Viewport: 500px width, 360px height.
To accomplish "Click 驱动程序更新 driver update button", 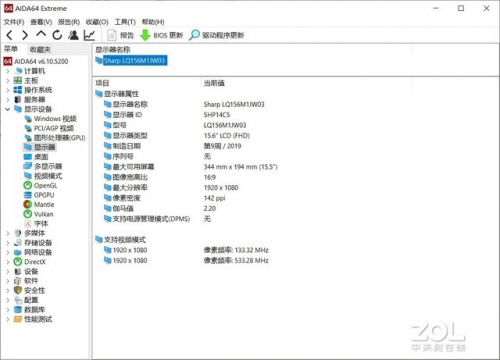I will pos(217,35).
